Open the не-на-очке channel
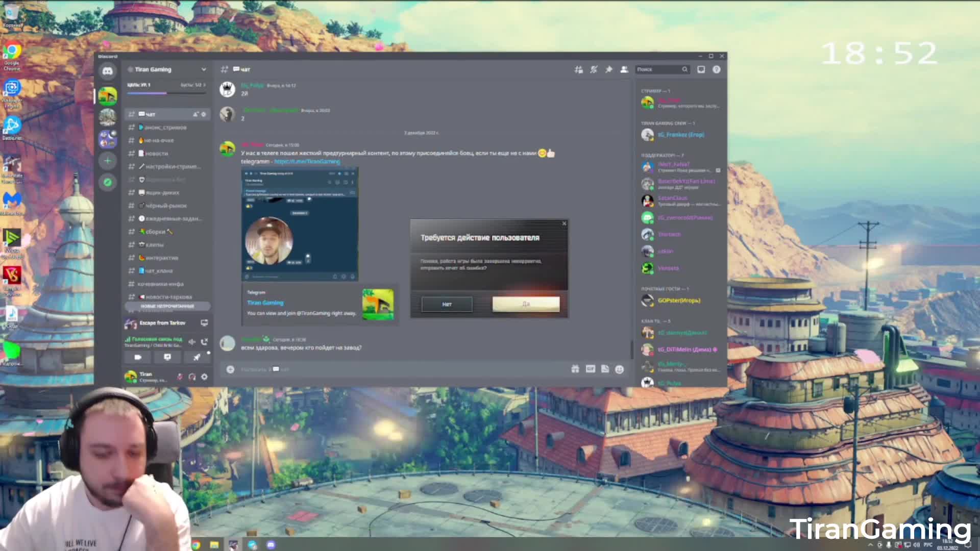This screenshot has width=980, height=551. pyautogui.click(x=167, y=140)
